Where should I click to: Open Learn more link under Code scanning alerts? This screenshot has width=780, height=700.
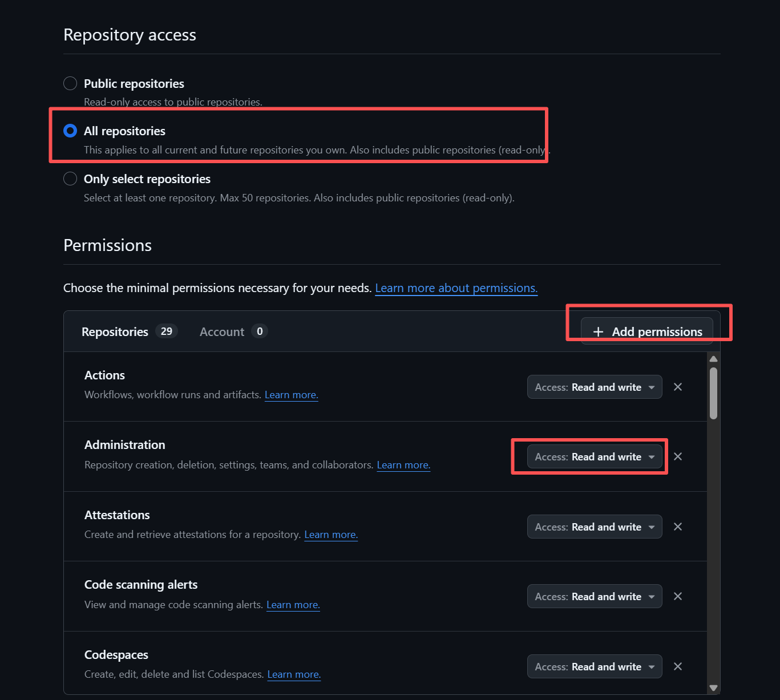pyautogui.click(x=293, y=605)
